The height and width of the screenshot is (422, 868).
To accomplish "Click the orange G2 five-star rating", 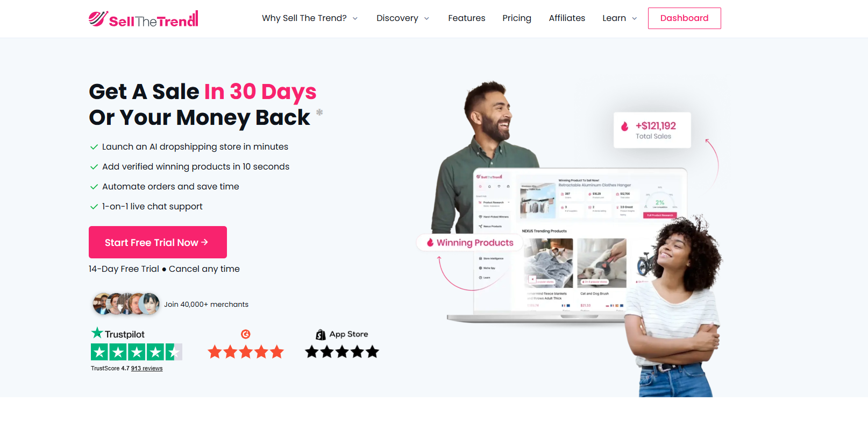I will click(x=246, y=352).
